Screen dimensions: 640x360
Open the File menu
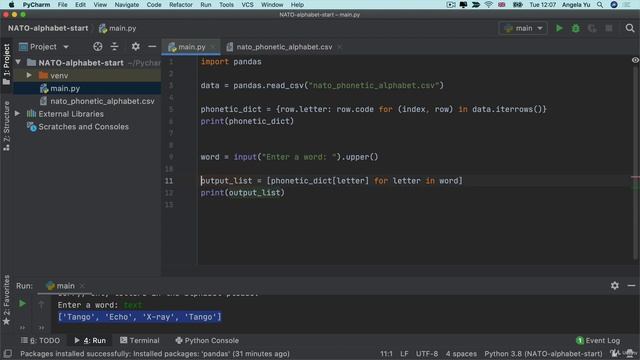(x=62, y=4)
